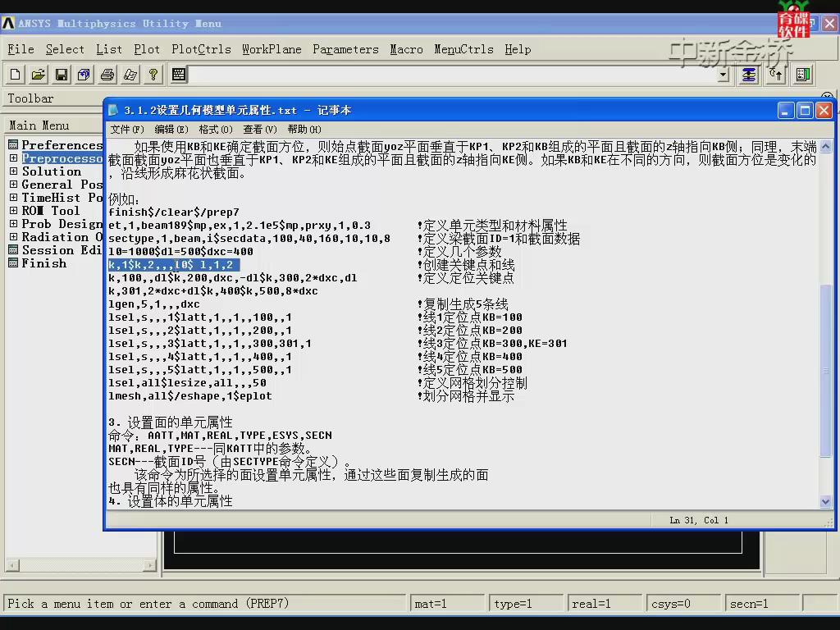Open the Parameters menu

pos(345,49)
